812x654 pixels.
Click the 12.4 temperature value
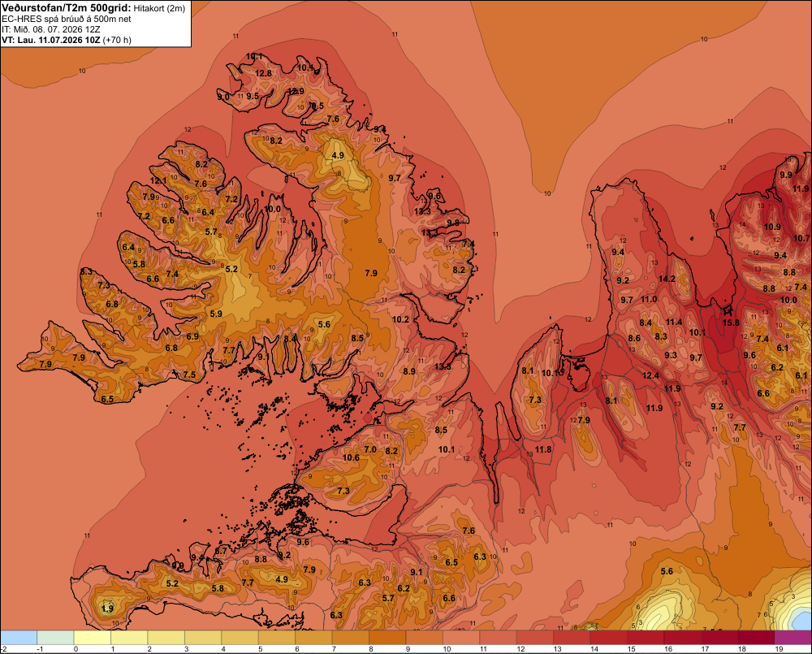(x=650, y=375)
